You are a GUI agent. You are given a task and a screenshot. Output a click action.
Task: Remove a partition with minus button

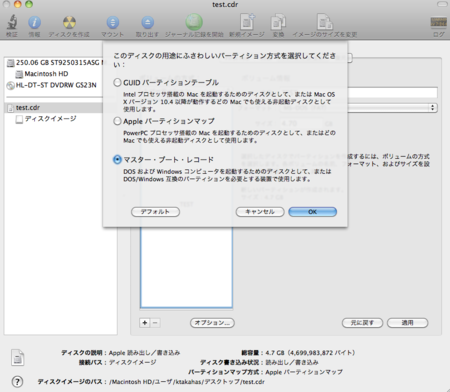155,323
